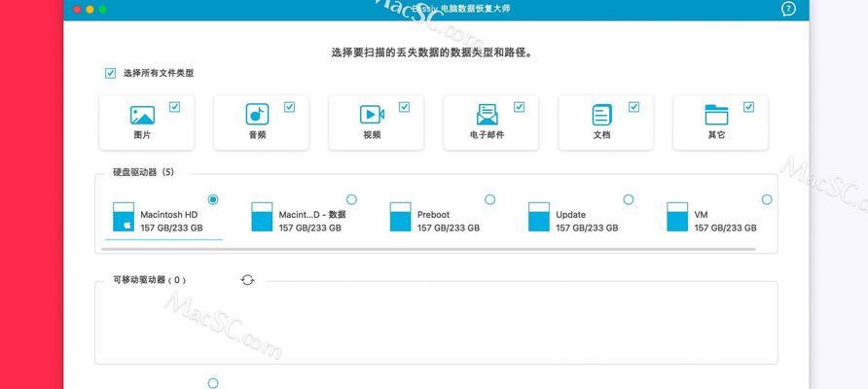This screenshot has height=389, width=868.
Task: Click the Preboot drive icon
Action: [400, 216]
